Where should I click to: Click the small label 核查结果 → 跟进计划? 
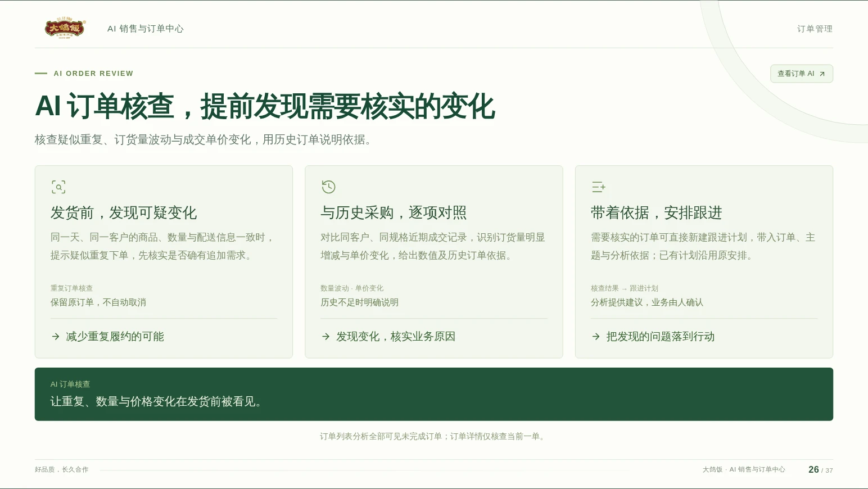(x=624, y=288)
